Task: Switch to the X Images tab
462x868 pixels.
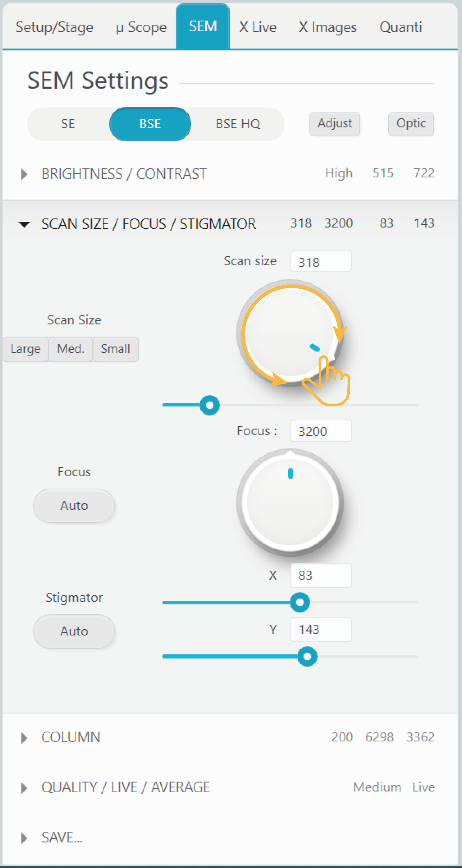Action: point(327,27)
